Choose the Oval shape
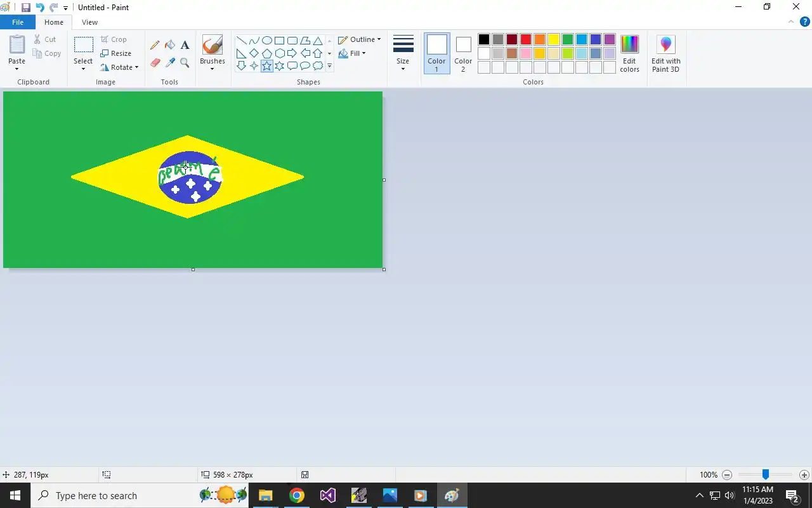The width and height of the screenshot is (812, 508). pyautogui.click(x=267, y=41)
